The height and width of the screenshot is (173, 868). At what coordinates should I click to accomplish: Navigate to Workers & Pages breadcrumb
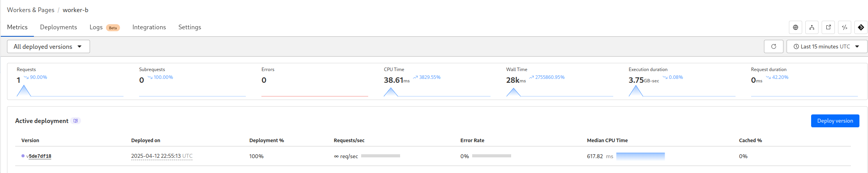tap(31, 10)
